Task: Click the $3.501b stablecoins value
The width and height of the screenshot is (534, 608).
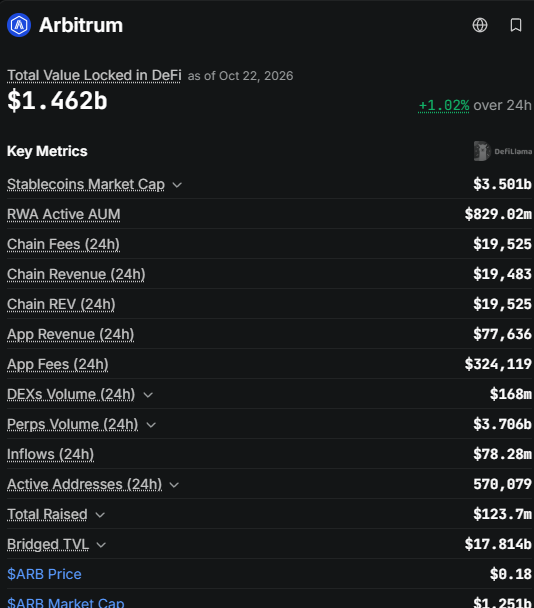Action: tap(502, 184)
